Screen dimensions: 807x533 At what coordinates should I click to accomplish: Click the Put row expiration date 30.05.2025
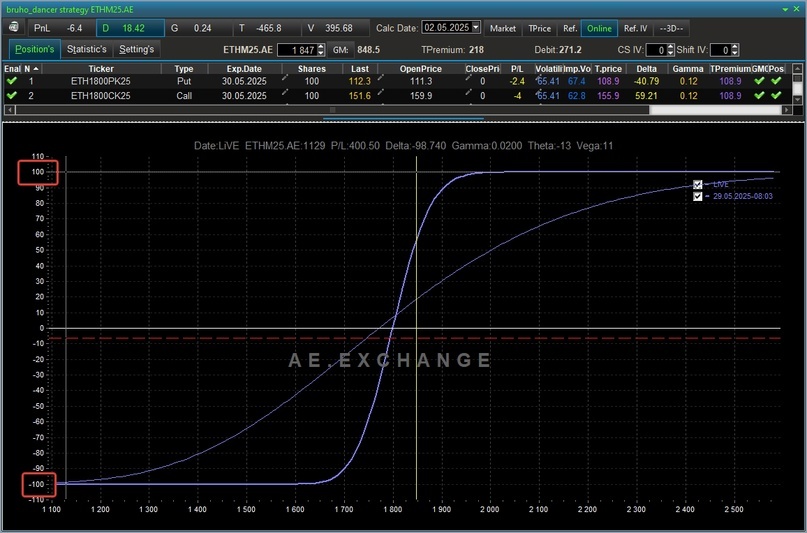244,81
